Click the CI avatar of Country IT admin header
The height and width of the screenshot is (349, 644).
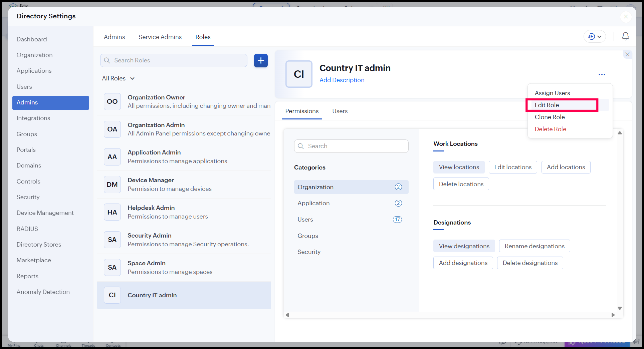coord(299,74)
